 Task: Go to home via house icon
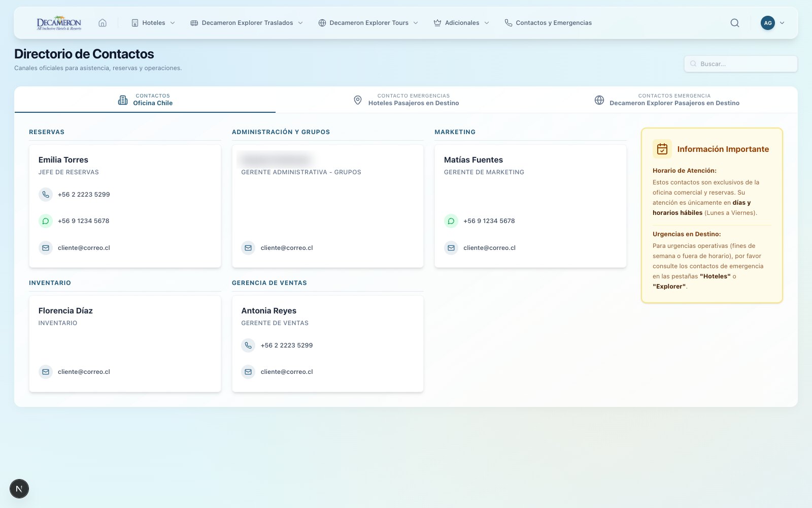tap(103, 23)
